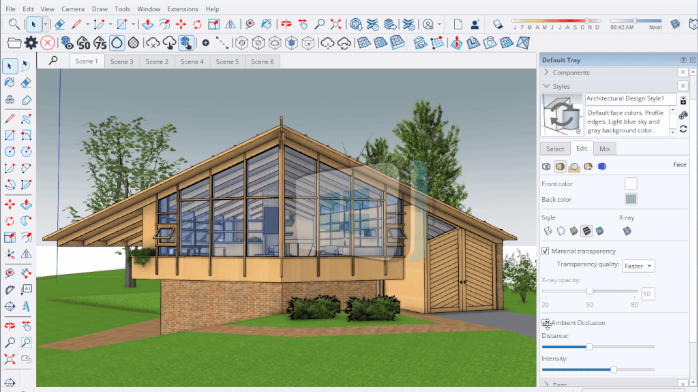Open the Select tab in Styles
This screenshot has width=698, height=392.
click(x=555, y=149)
